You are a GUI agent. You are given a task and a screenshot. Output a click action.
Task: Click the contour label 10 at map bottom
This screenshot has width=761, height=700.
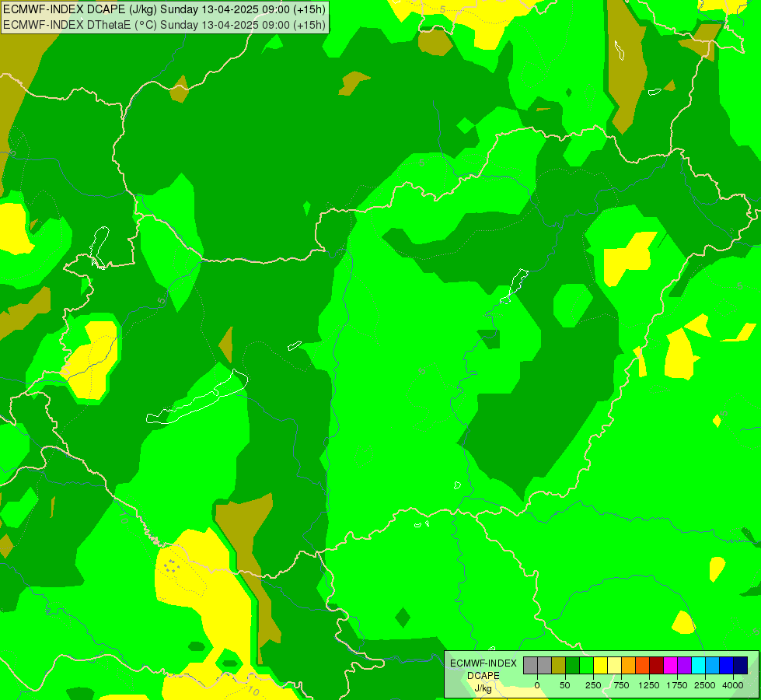point(253,691)
